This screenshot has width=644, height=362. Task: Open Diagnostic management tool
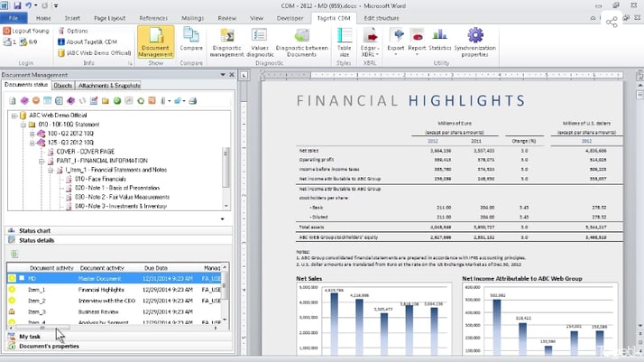point(226,42)
